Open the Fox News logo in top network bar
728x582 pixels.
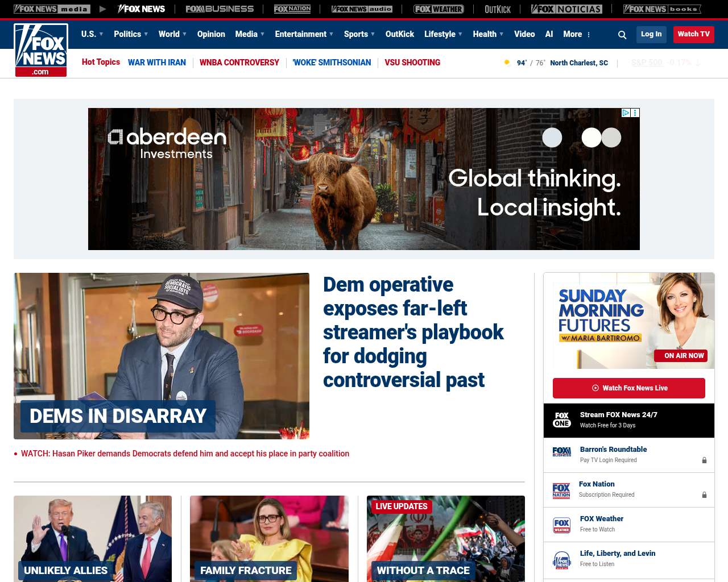click(142, 9)
